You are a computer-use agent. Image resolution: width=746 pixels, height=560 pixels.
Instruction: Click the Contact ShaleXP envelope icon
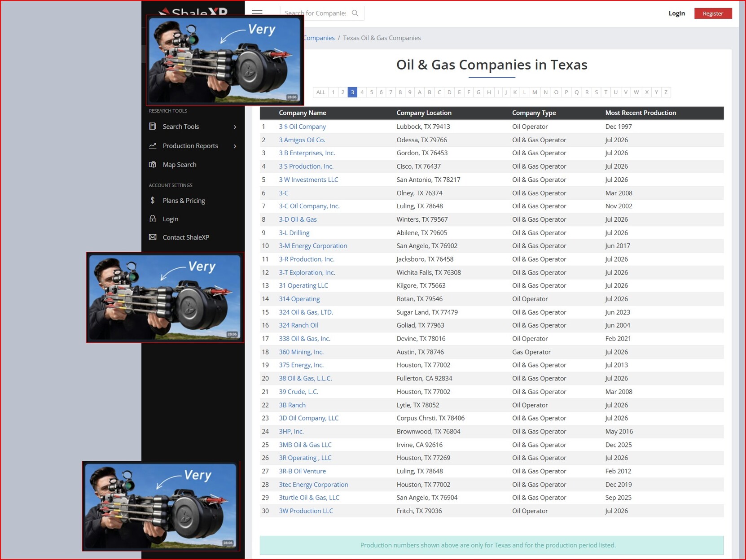153,237
